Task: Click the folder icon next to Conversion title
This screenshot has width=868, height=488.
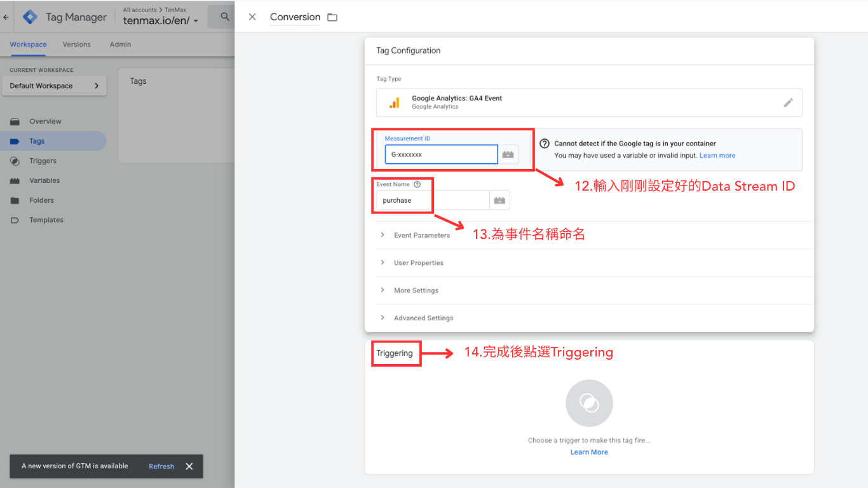Action: pos(332,17)
